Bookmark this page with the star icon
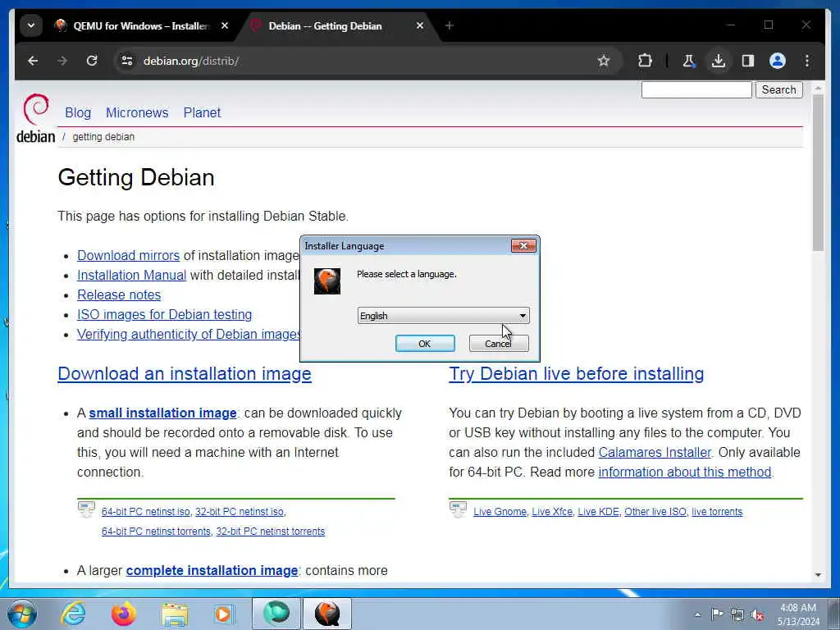This screenshot has width=840, height=630. coord(604,61)
